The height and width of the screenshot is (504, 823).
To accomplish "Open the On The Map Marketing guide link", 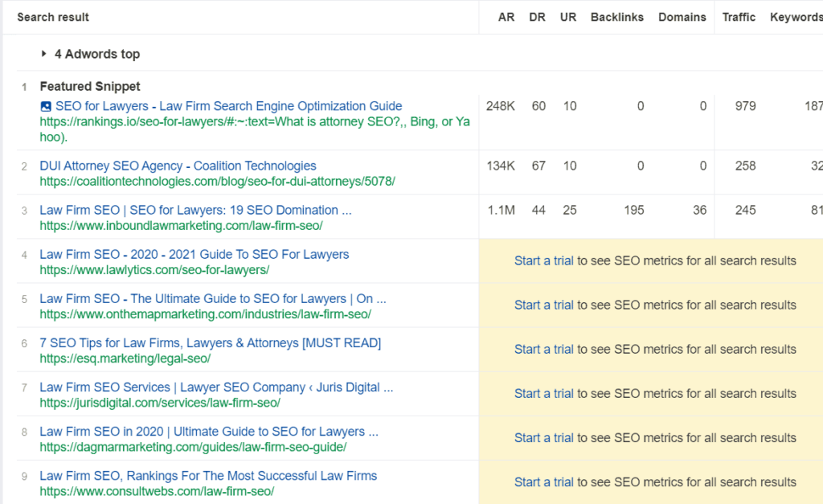I will click(x=211, y=298).
